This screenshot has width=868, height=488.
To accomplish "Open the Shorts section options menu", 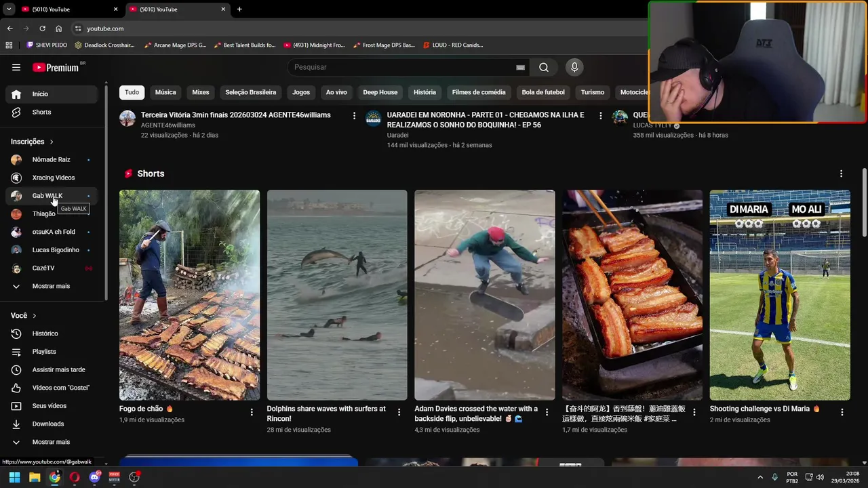I will (x=841, y=174).
